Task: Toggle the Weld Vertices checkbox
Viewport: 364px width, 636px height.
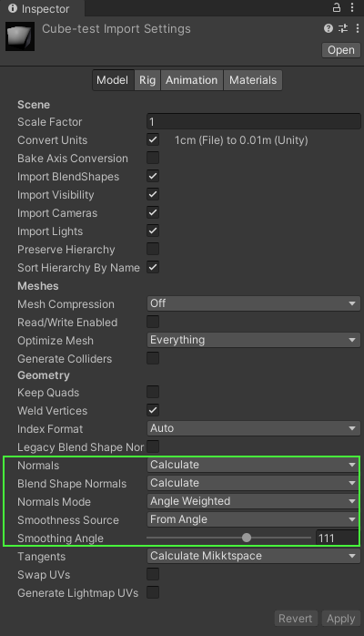Action: 153,410
